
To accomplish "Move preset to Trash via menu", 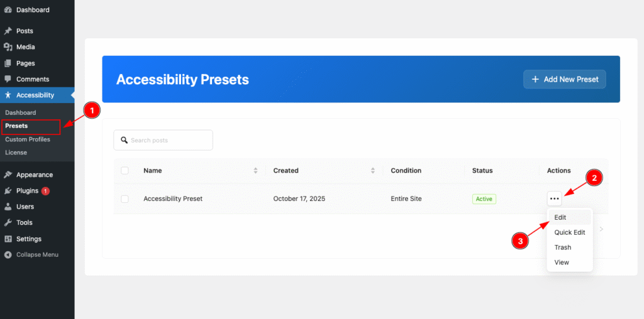I will (x=562, y=247).
